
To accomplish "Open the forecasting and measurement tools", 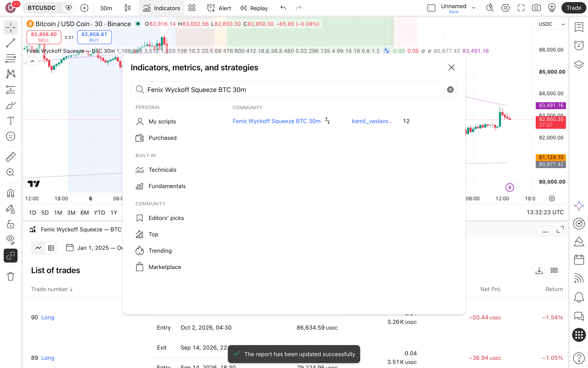I will pos(10,90).
